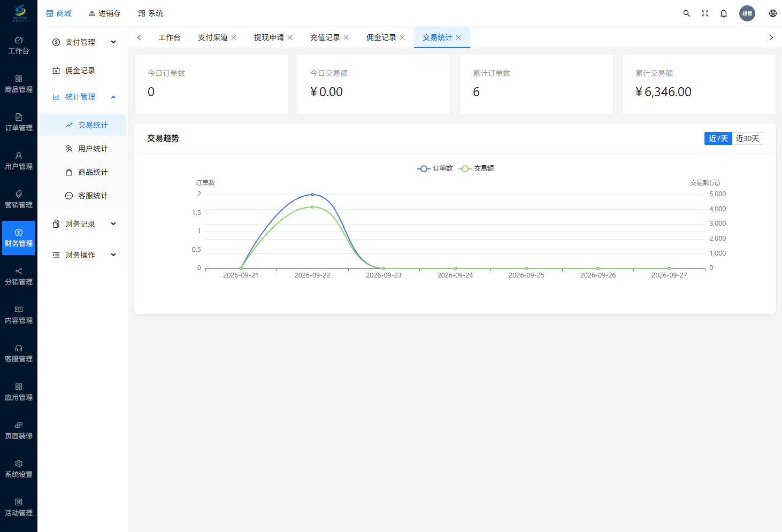Select 财务管理 in left sidebar
The image size is (782, 532).
click(x=19, y=238)
